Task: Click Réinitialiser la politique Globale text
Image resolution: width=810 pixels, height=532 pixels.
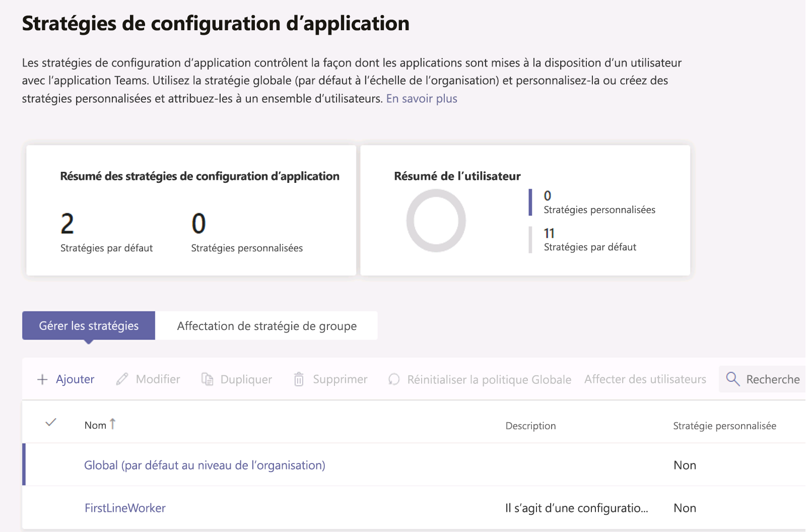Action: click(489, 380)
